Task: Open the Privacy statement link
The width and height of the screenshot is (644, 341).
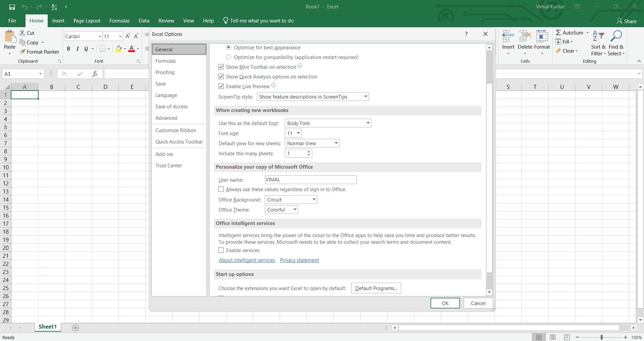Action: click(299, 260)
